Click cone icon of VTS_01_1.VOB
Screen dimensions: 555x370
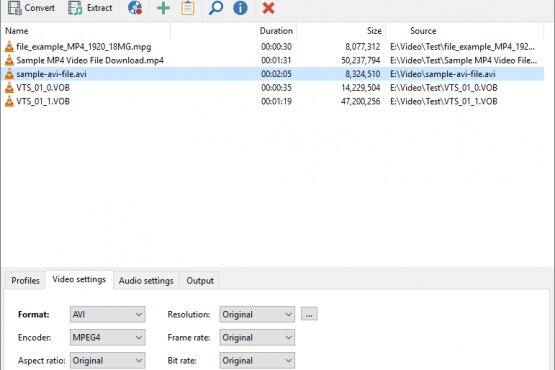pos(10,101)
